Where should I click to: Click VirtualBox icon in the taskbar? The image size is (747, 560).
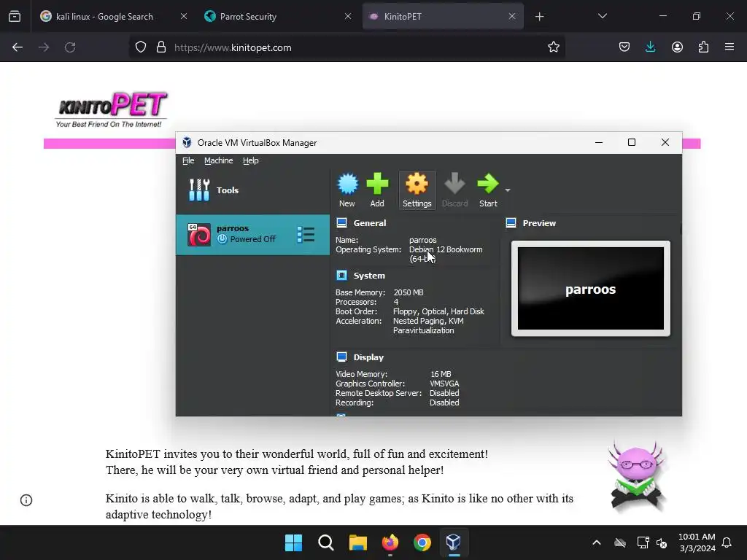click(454, 542)
